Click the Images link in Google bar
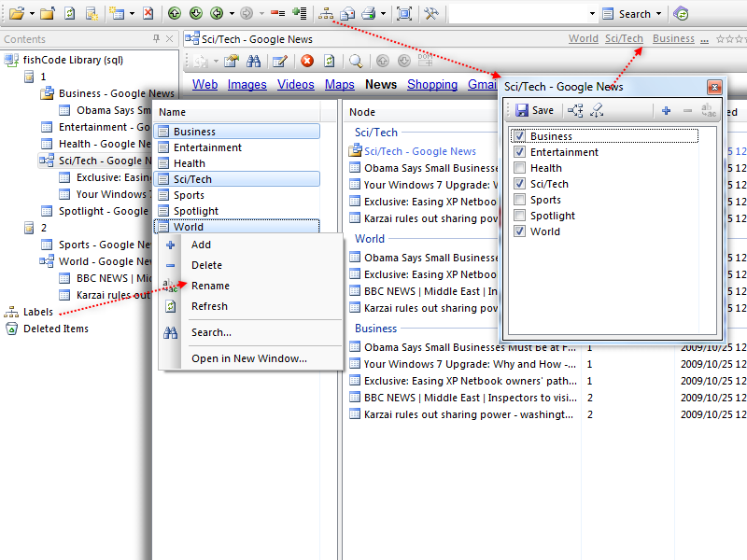Viewport: 747px width, 560px height. 247,85
